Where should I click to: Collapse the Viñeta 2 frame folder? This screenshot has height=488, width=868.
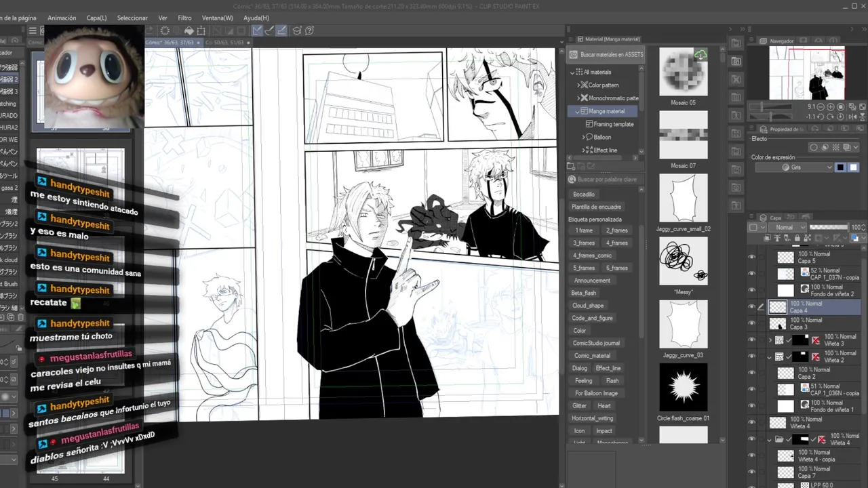pyautogui.click(x=770, y=357)
